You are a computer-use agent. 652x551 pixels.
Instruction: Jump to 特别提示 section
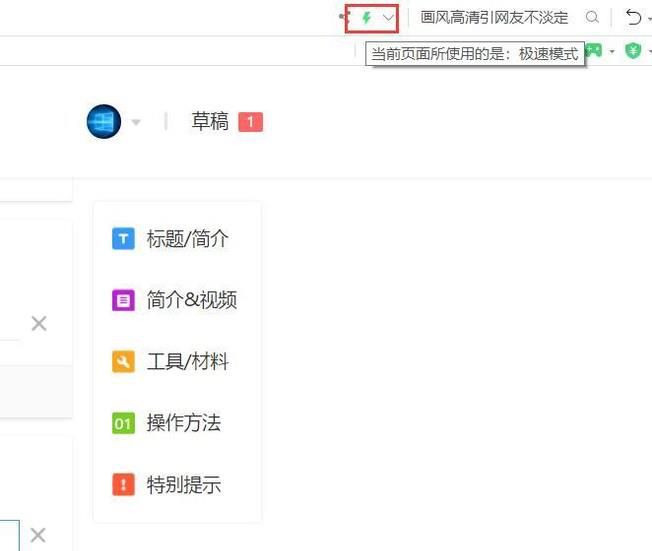click(183, 484)
